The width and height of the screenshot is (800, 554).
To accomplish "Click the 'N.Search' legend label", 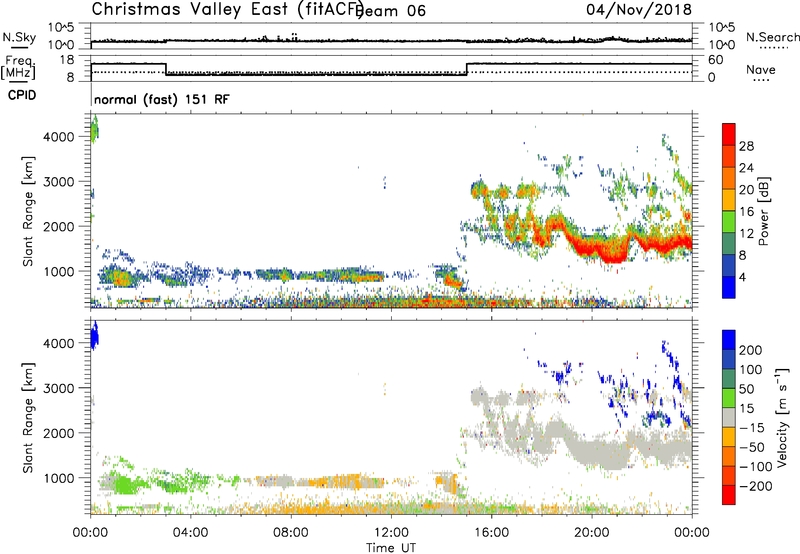I will click(772, 37).
